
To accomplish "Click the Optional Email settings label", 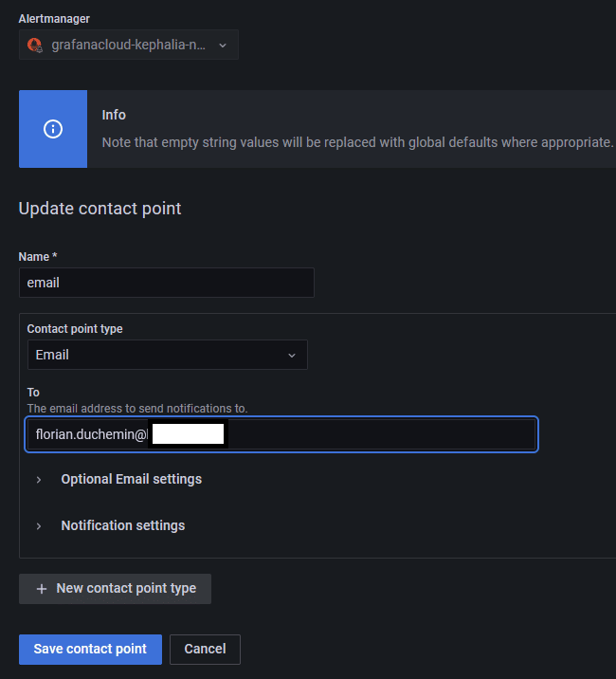I will (131, 479).
